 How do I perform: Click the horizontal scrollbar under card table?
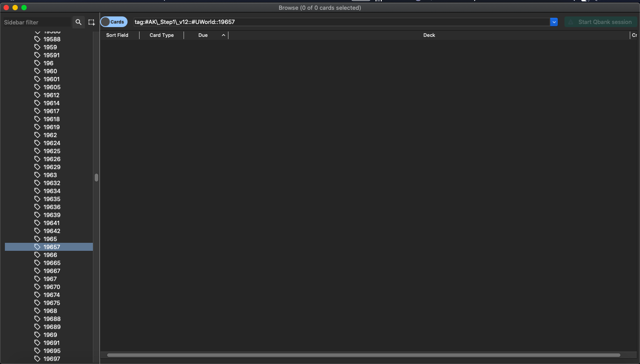click(363, 355)
